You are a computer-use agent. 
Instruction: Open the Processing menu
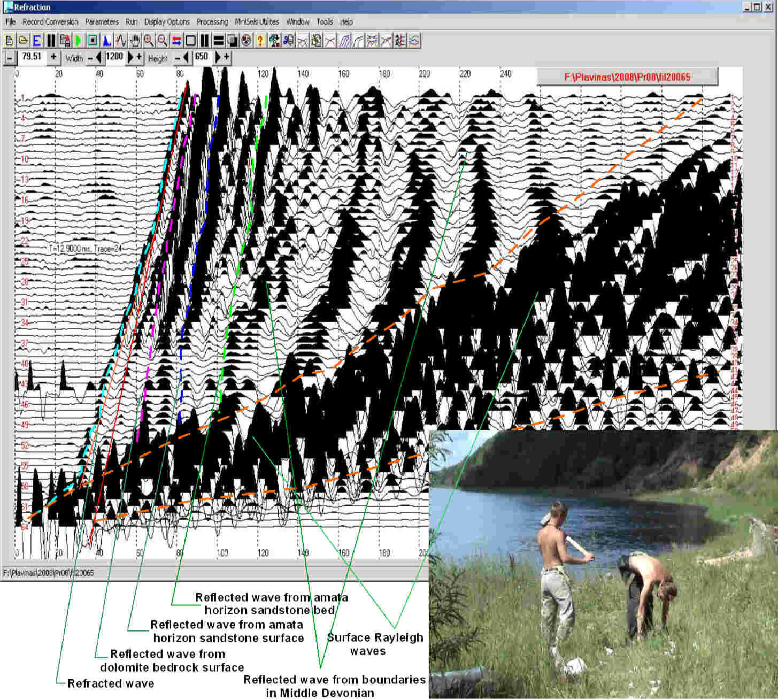(212, 22)
